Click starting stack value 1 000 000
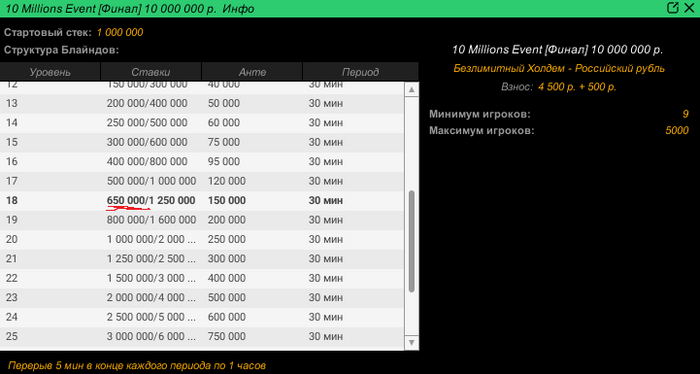The width and height of the screenshot is (700, 374). tap(120, 33)
